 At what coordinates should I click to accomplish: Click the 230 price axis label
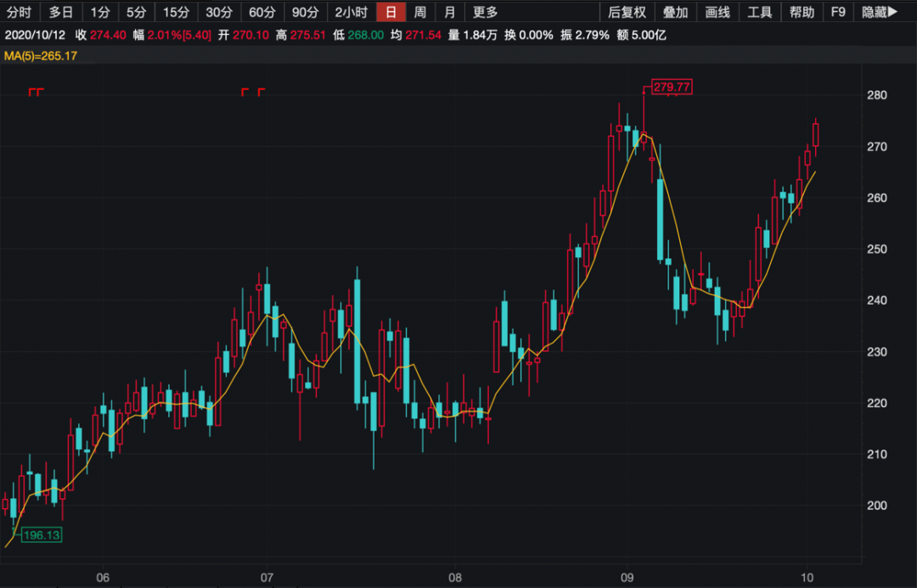tap(876, 352)
